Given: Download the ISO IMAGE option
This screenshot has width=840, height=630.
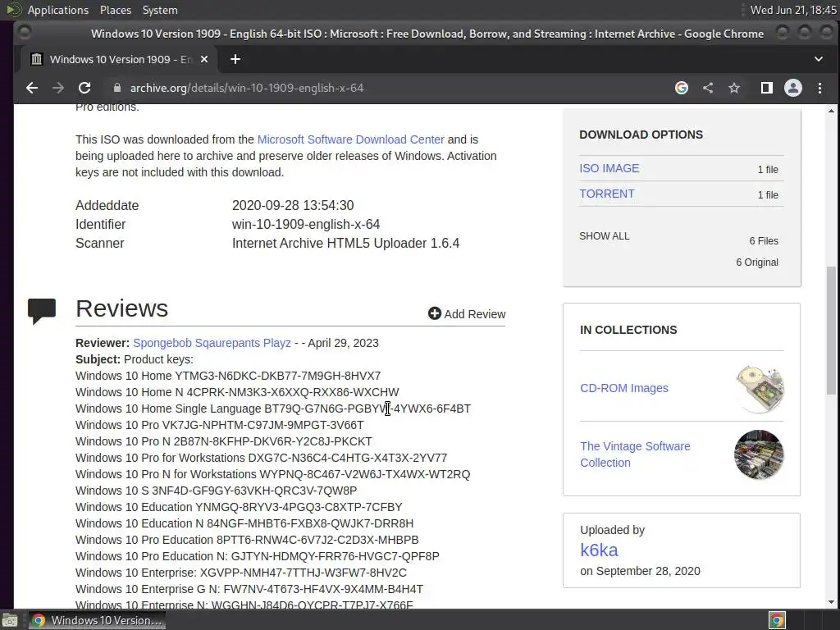Looking at the screenshot, I should pos(609,168).
